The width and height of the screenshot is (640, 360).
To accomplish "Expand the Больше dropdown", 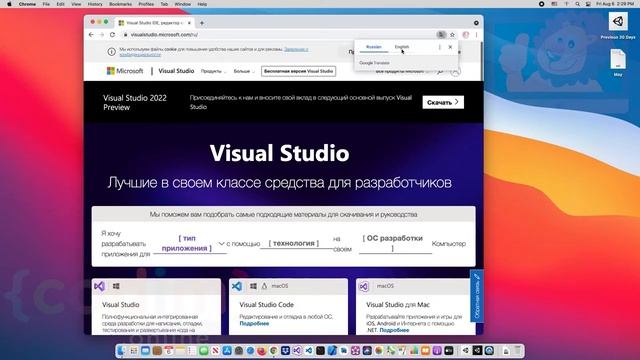I will [x=244, y=71].
